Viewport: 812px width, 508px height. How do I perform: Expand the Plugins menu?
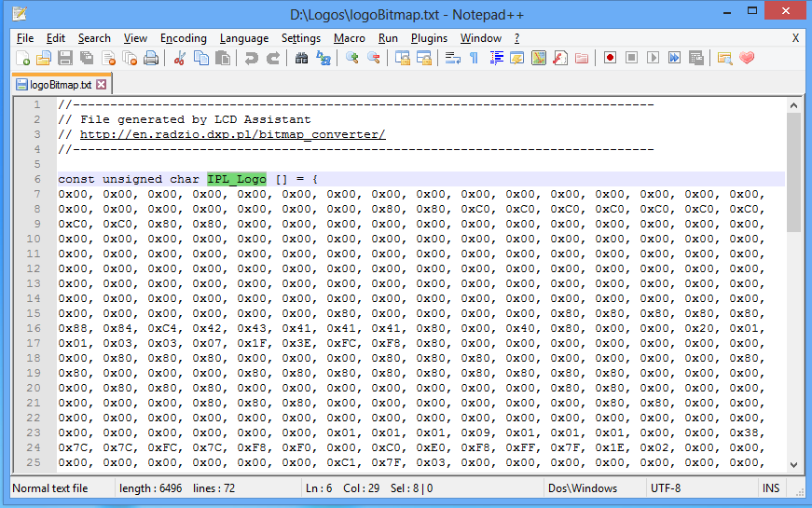point(429,38)
